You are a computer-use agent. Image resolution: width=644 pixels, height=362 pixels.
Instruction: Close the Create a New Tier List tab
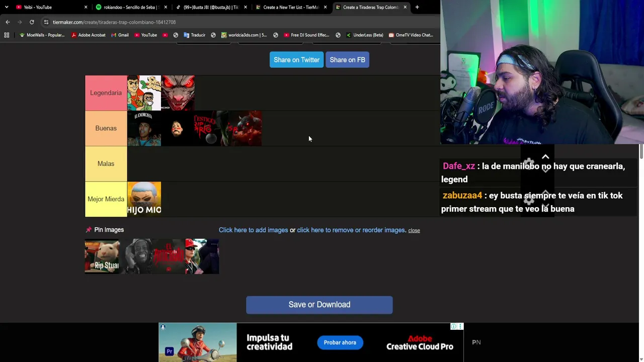[x=326, y=7]
